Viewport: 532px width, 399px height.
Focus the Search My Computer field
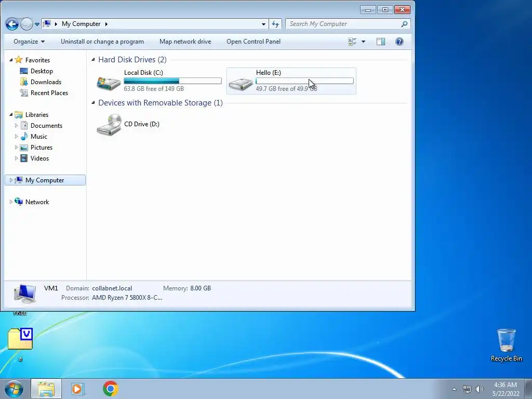[348, 24]
